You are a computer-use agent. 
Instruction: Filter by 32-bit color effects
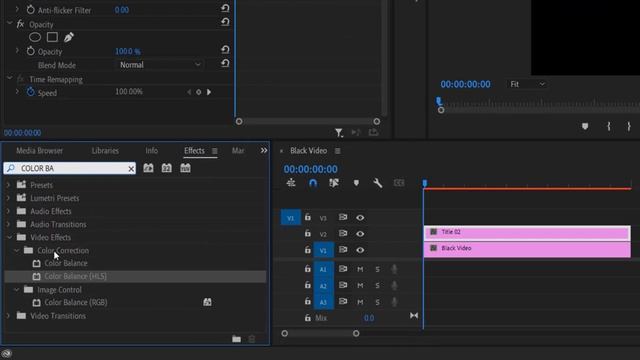(167, 168)
